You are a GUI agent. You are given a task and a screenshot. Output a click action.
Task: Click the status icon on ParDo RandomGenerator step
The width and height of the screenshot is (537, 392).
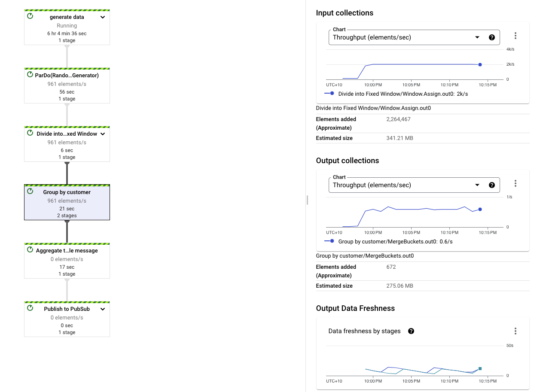30,75
